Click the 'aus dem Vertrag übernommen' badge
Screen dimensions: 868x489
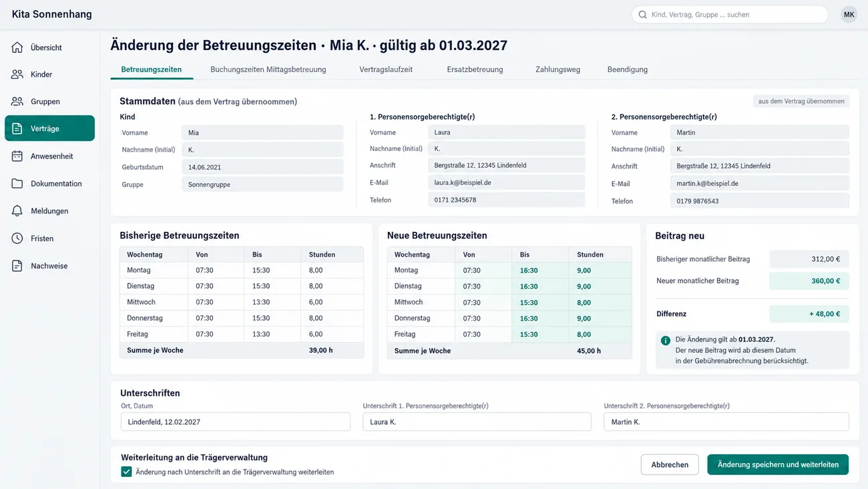click(801, 102)
